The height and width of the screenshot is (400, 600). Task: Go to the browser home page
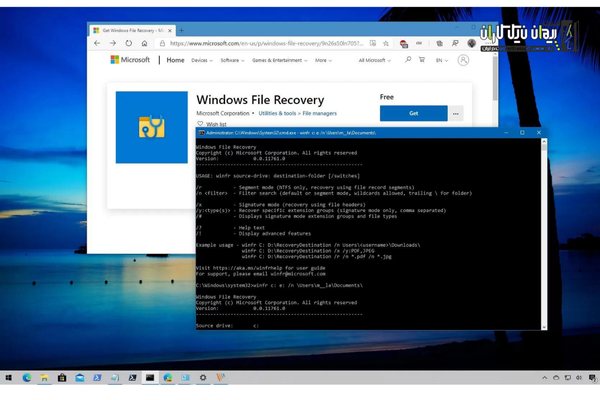click(x=144, y=44)
